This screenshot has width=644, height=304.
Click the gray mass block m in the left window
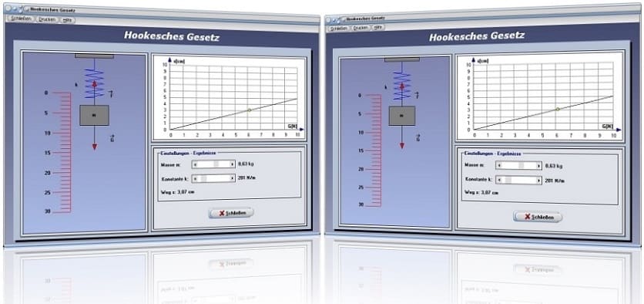(x=94, y=115)
